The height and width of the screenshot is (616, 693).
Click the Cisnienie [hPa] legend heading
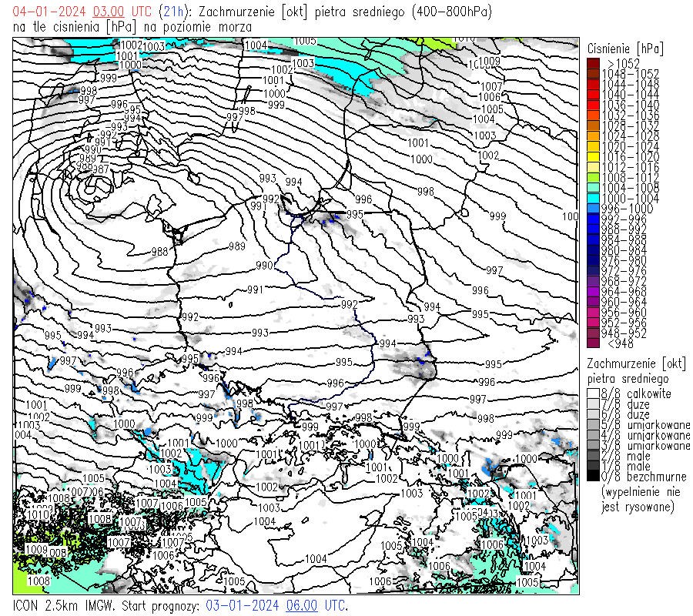[x=625, y=48]
